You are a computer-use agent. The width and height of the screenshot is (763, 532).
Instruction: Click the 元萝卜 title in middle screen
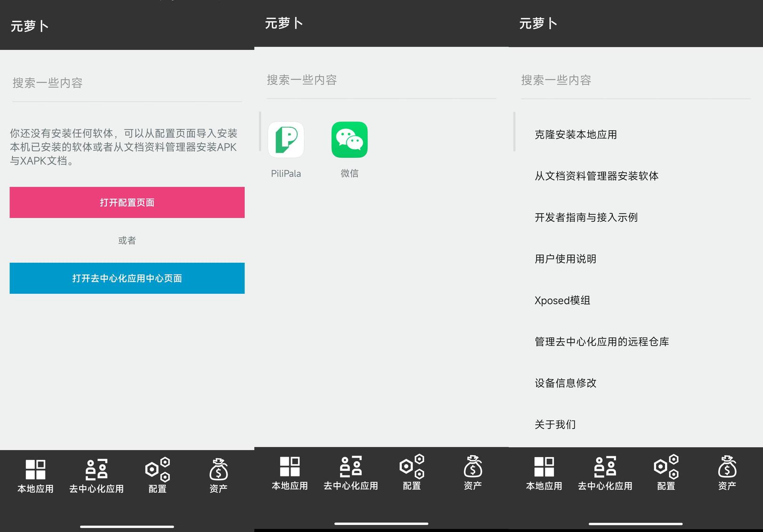click(x=284, y=24)
